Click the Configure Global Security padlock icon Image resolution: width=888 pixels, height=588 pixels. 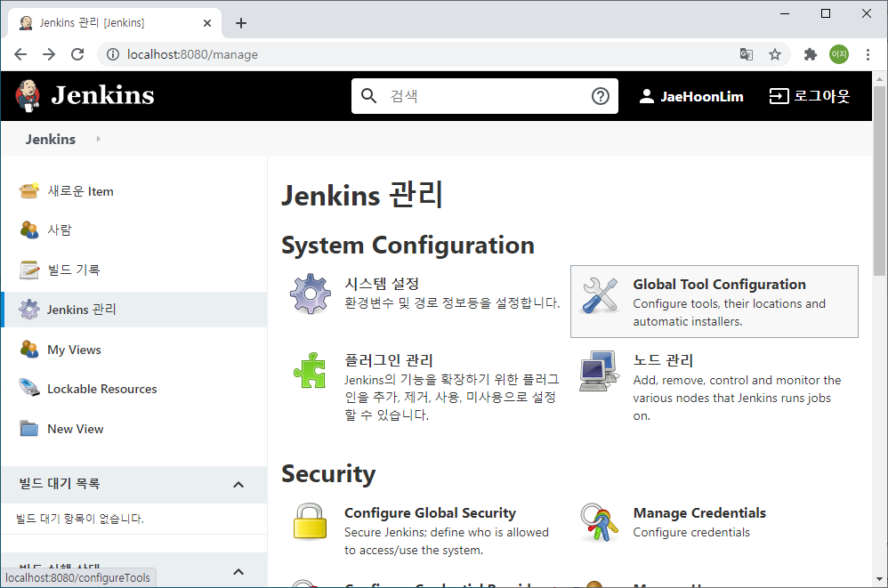coord(310,521)
